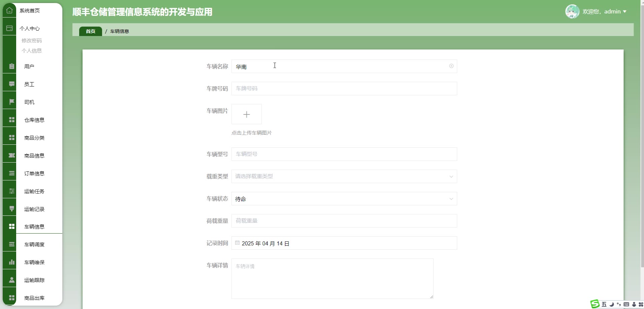The image size is (644, 309).
Task: Open 个人信息 submenu item
Action: tap(32, 50)
